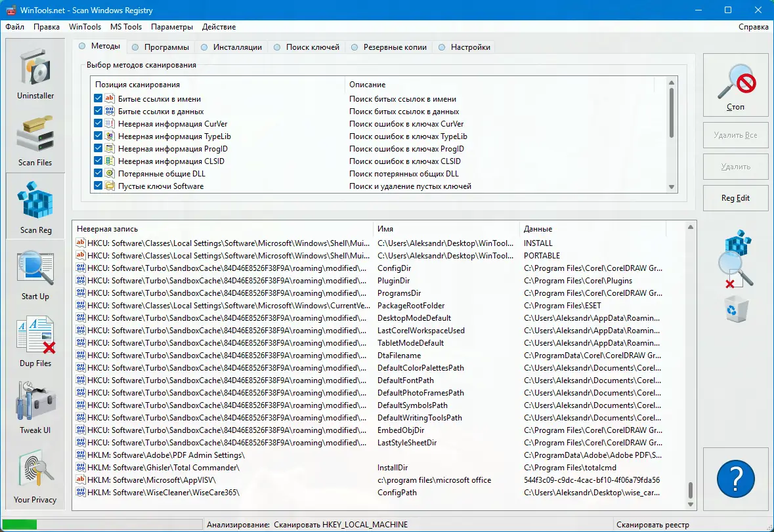Switch to the Программы tab
The image size is (774, 532).
(160, 47)
